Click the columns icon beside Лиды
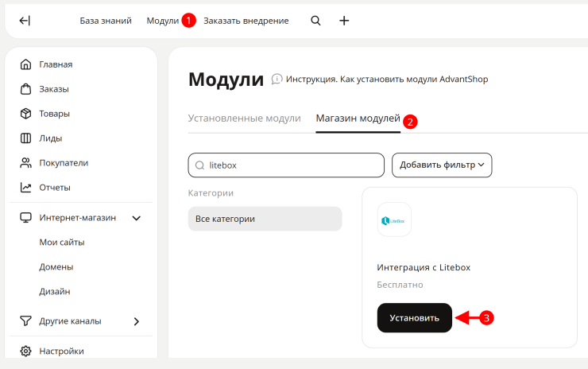588x369 pixels. click(25, 138)
